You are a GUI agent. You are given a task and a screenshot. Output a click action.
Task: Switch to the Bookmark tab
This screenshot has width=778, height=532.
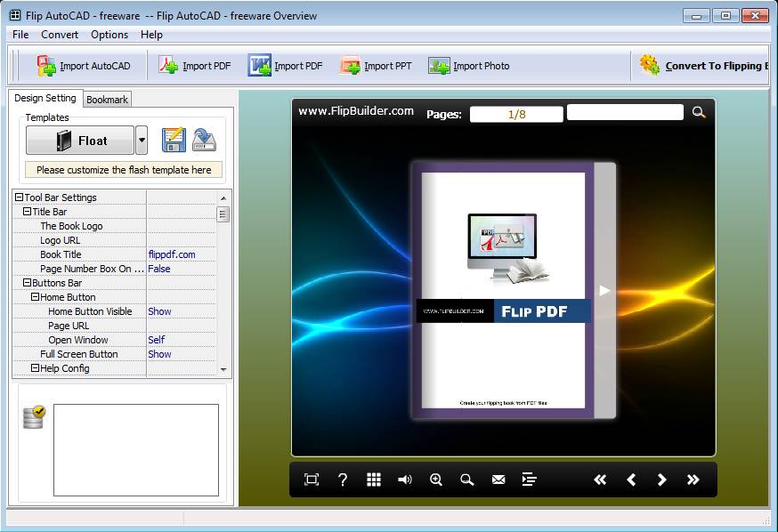tap(107, 100)
